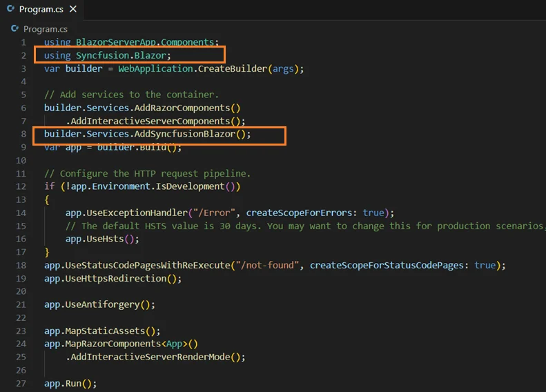Image resolution: width=546 pixels, height=392 pixels.
Task: Click 'UseExceptionHandler' on line 14
Action: 137,213
